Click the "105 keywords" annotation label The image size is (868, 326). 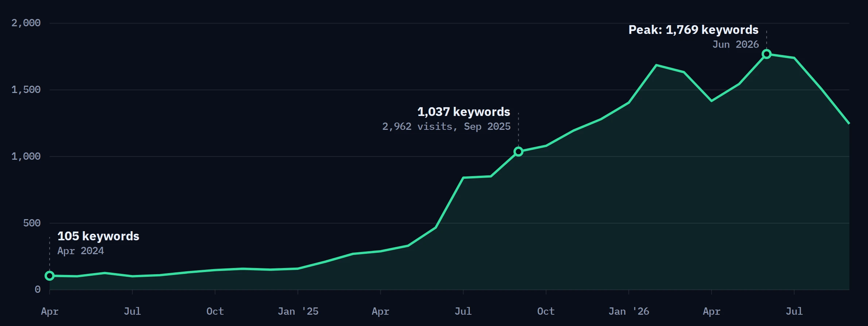click(98, 236)
